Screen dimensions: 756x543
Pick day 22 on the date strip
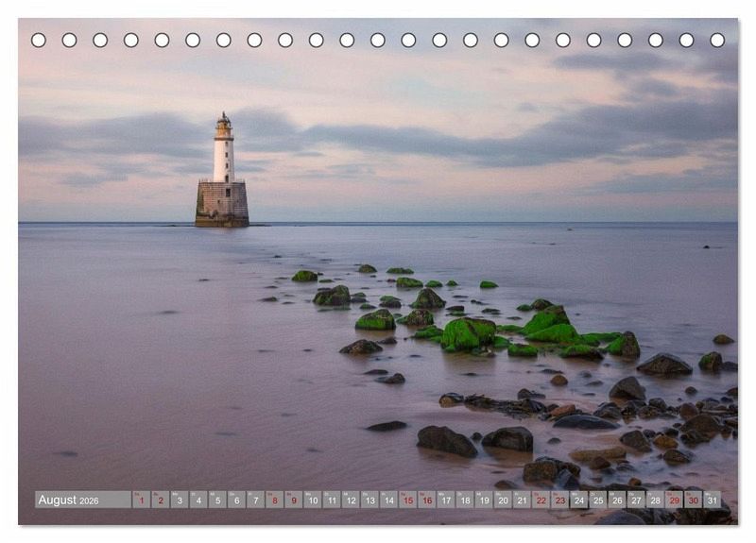[x=541, y=500]
